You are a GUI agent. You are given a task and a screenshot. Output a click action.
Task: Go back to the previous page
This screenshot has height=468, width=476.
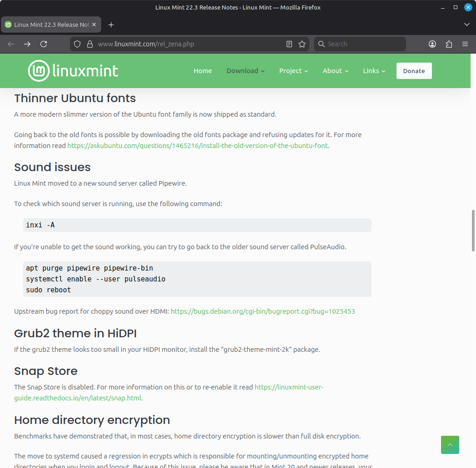[11, 44]
